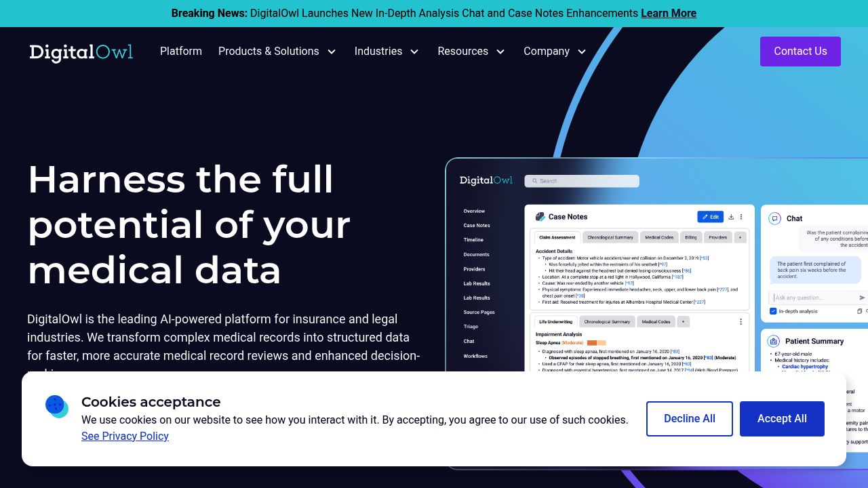The height and width of the screenshot is (488, 868).
Task: Switch to the Claim Assessment tab
Action: (x=557, y=237)
